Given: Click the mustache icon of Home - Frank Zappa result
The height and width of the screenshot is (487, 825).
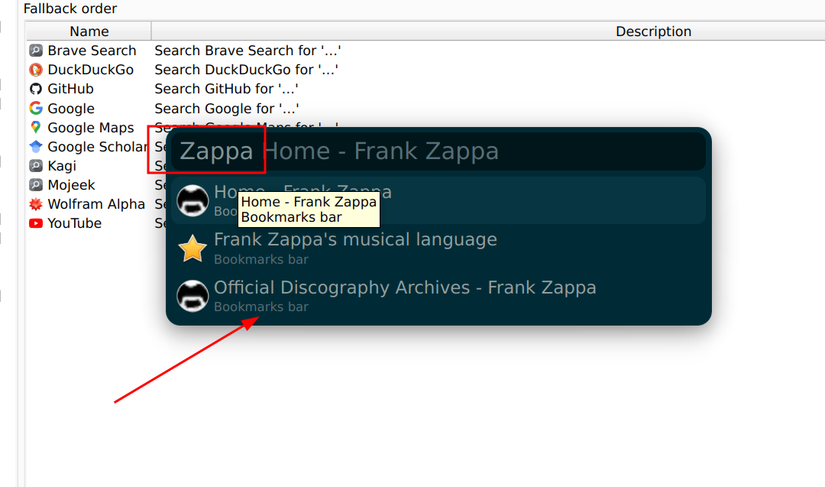Looking at the screenshot, I should point(193,200).
